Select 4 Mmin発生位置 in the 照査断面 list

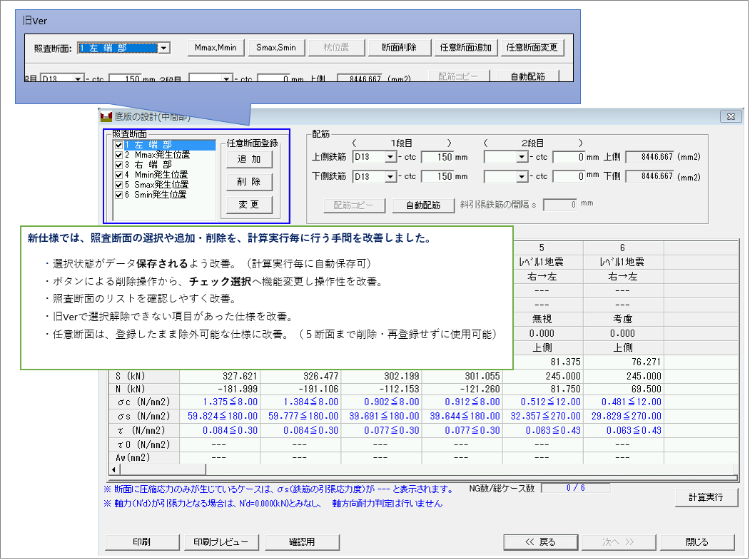(x=156, y=175)
